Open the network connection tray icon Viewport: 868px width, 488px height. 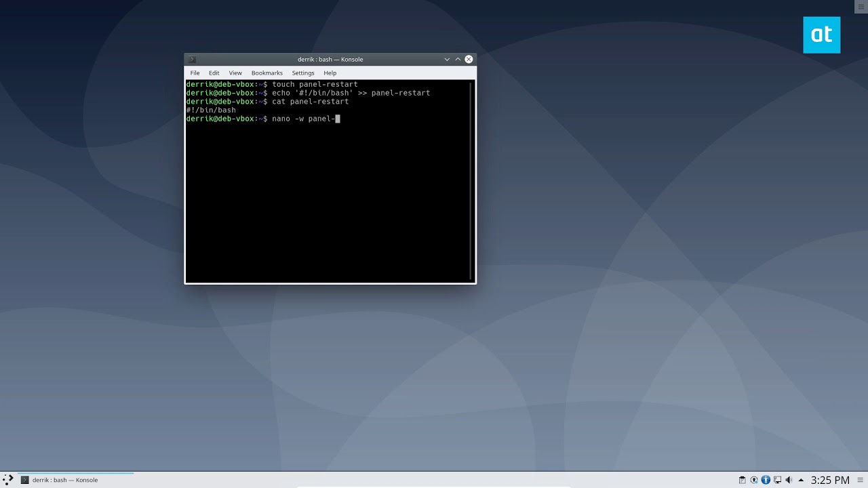click(777, 480)
